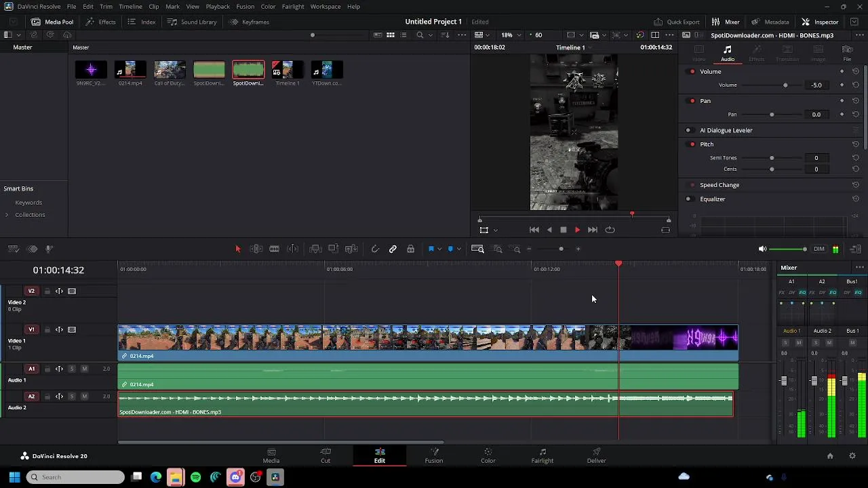Click the timeline zoom minus button
The height and width of the screenshot is (488, 868).
click(529, 249)
